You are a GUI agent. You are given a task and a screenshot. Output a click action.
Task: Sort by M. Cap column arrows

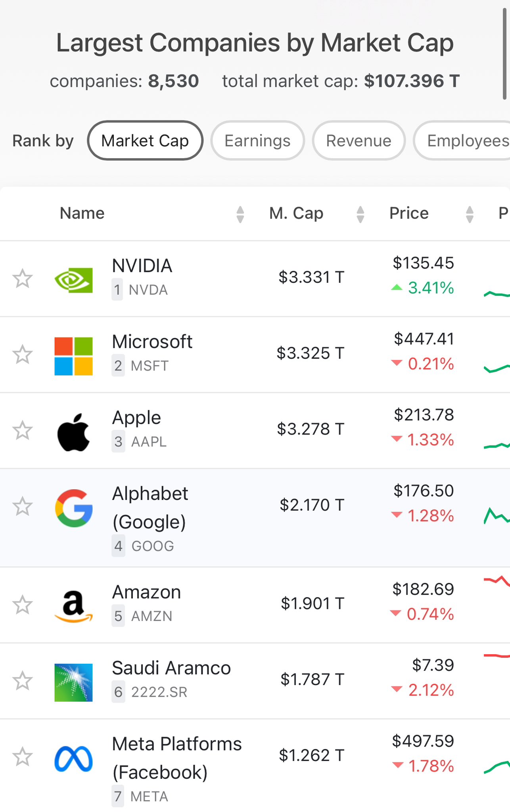pyautogui.click(x=360, y=214)
